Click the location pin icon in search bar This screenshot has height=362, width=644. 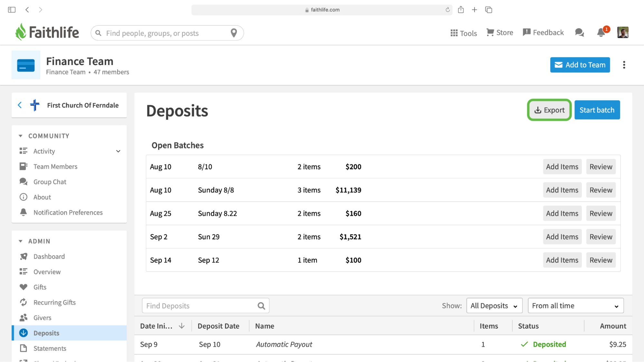click(x=234, y=33)
